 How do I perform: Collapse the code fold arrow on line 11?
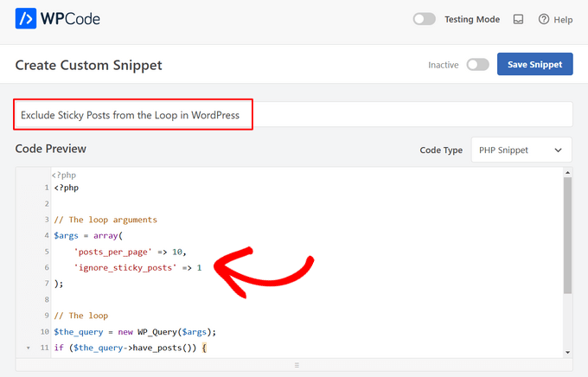[x=29, y=348]
